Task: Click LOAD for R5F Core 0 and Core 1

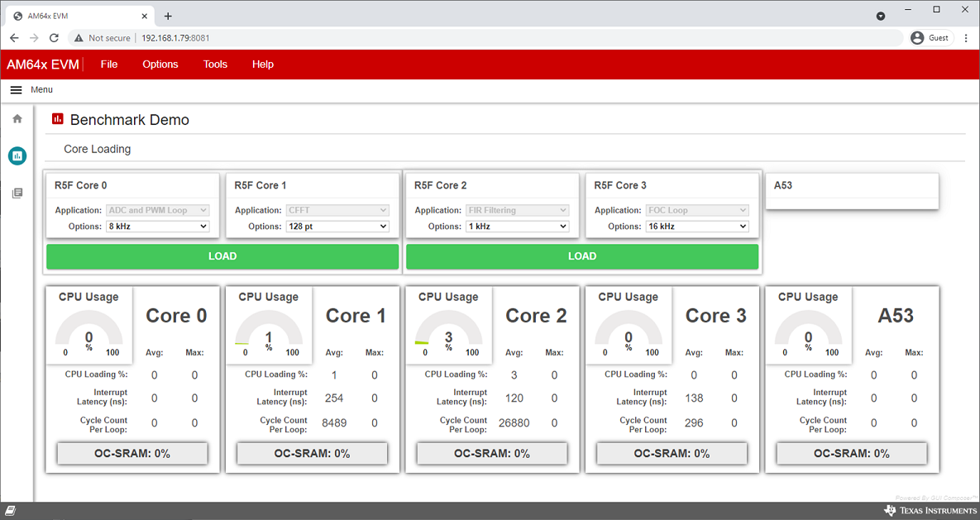Action: click(222, 256)
